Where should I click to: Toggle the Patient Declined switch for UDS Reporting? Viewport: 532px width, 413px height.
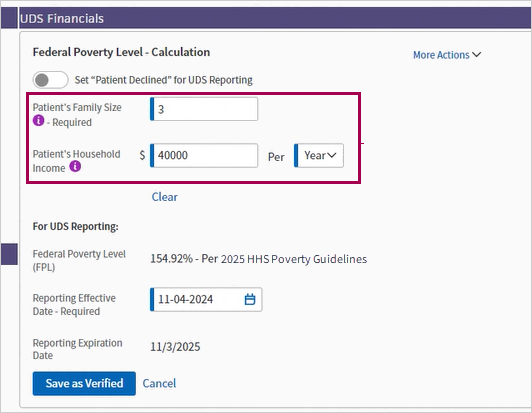coord(51,80)
